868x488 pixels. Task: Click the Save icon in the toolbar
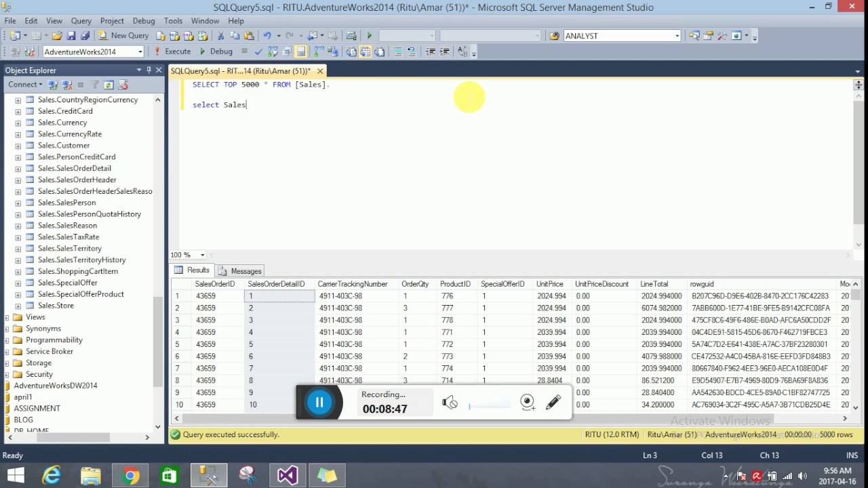tap(71, 35)
